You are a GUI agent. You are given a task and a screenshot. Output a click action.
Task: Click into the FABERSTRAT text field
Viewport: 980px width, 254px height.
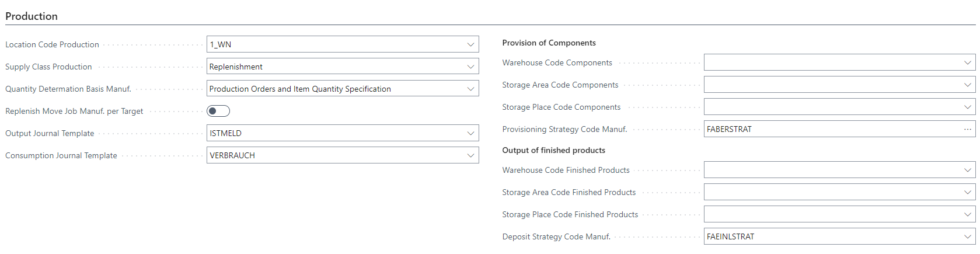[x=829, y=129]
